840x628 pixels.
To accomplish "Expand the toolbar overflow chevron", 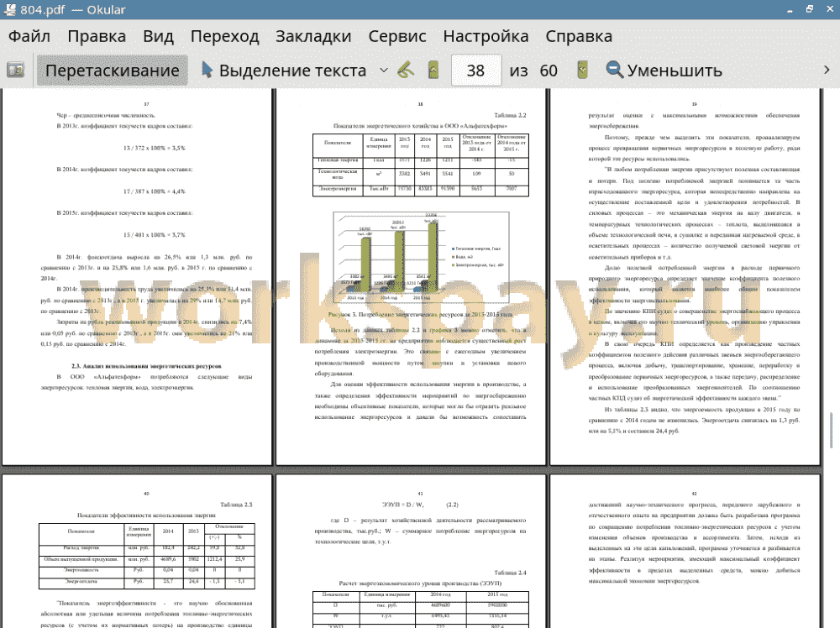I will [x=827, y=71].
